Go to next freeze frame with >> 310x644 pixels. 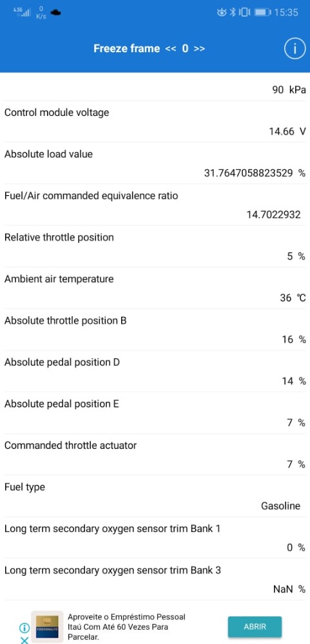pos(199,49)
